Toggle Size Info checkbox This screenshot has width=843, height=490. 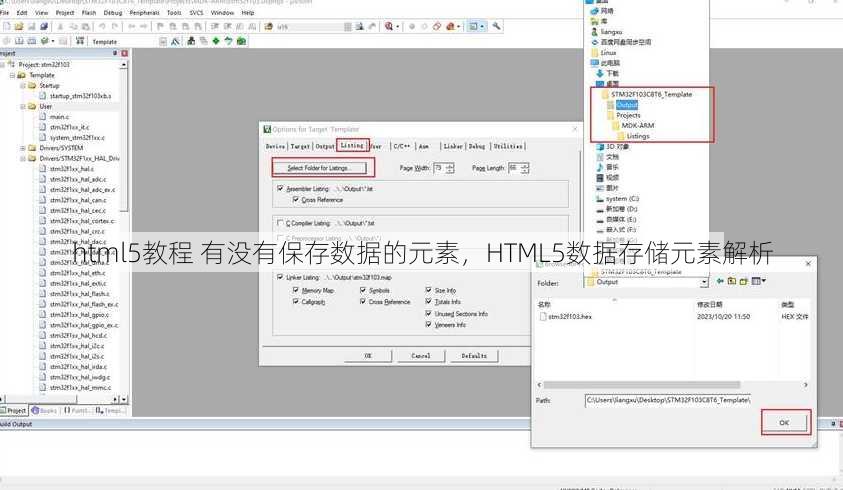(428, 290)
